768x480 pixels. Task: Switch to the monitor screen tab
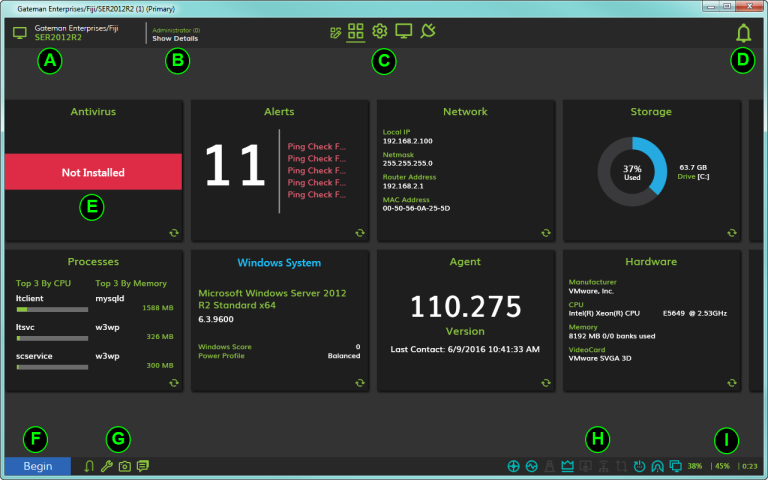pyautogui.click(x=404, y=31)
